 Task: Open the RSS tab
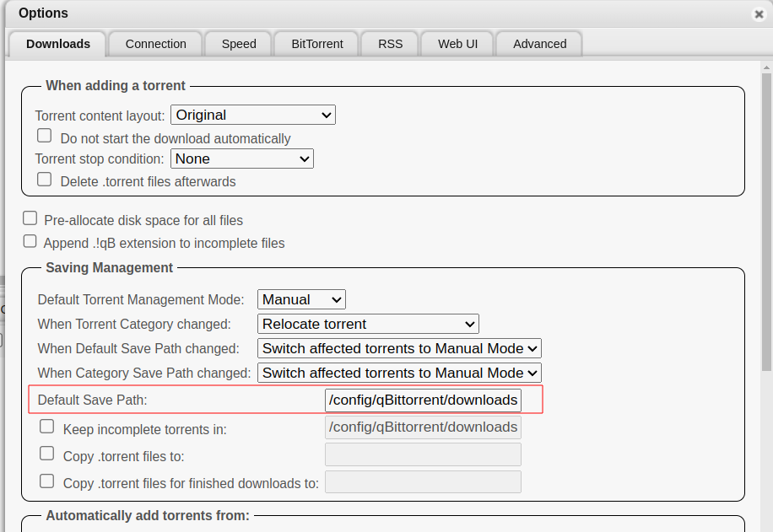click(x=390, y=44)
